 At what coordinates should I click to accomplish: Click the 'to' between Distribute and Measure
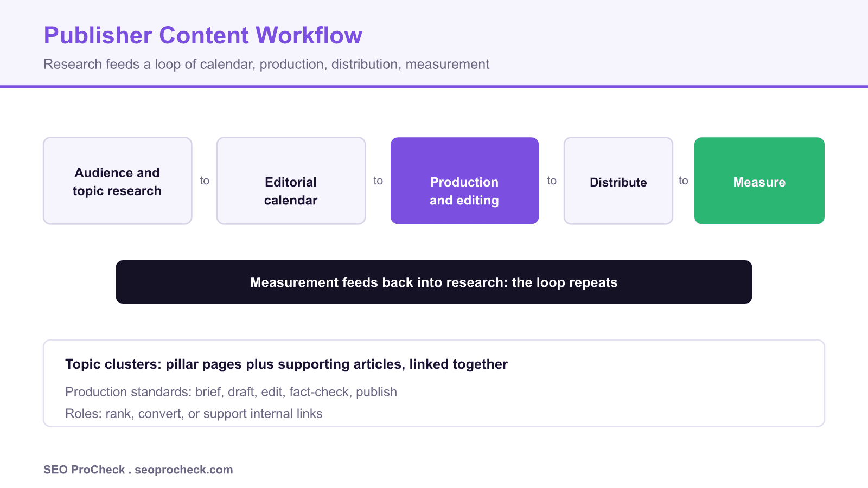tap(684, 181)
